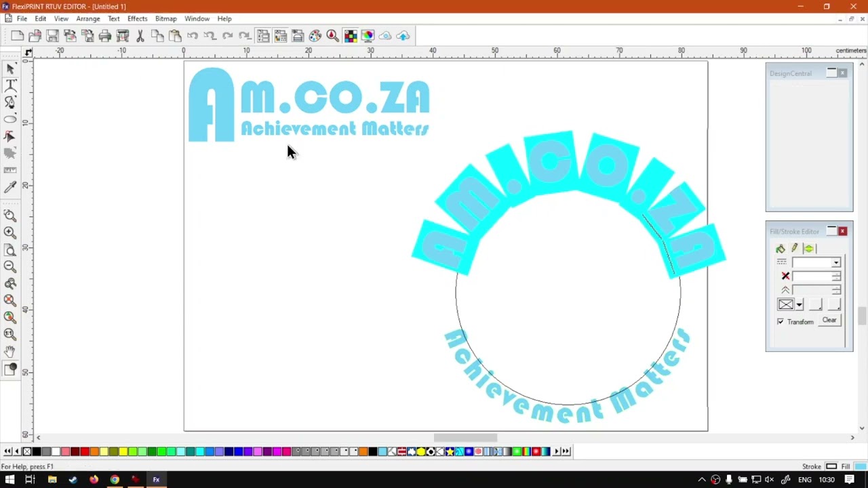868x488 pixels.
Task: Open the fill bucket tab in Fill/Stroke Editor
Action: coord(781,249)
